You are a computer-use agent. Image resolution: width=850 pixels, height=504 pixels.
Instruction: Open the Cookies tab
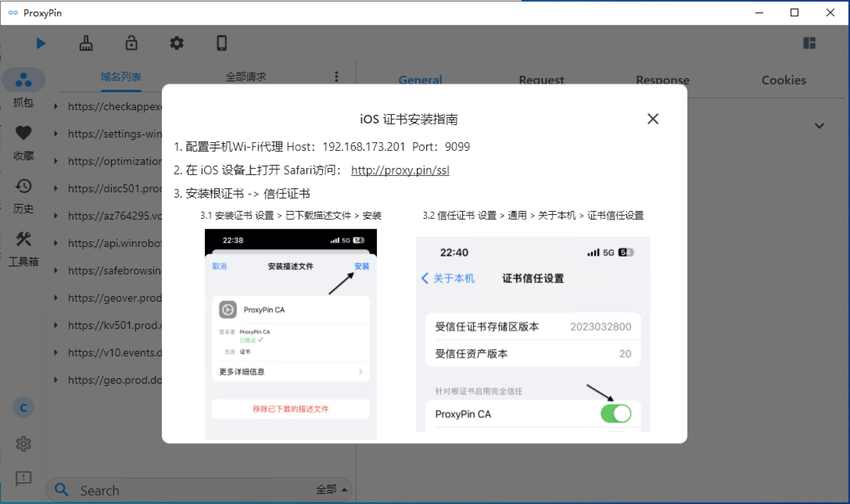(x=784, y=80)
